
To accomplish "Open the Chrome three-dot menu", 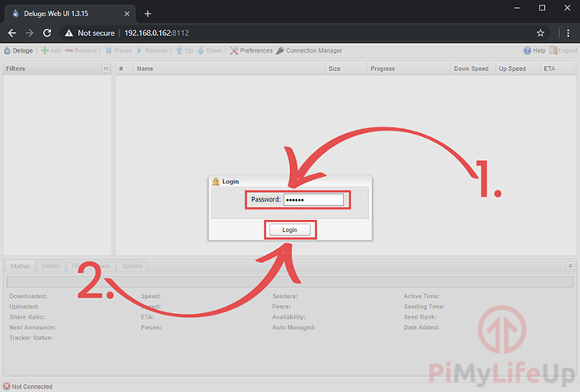I will coord(568,33).
